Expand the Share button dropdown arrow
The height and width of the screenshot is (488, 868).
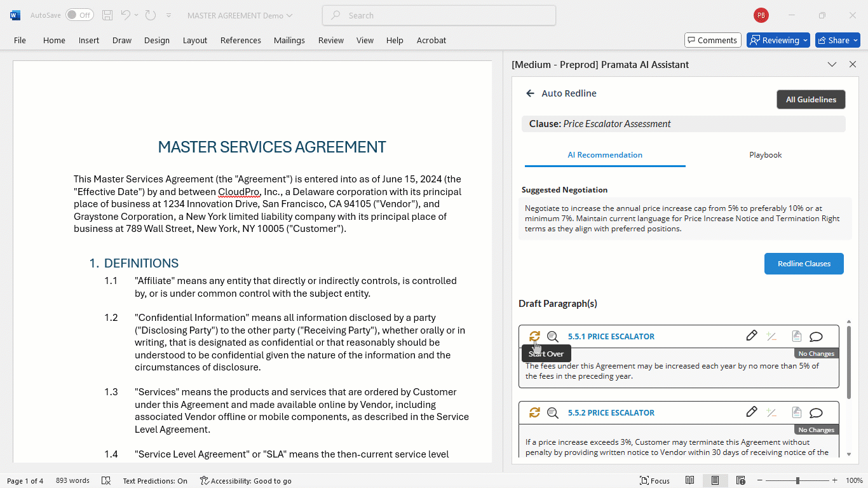point(855,40)
